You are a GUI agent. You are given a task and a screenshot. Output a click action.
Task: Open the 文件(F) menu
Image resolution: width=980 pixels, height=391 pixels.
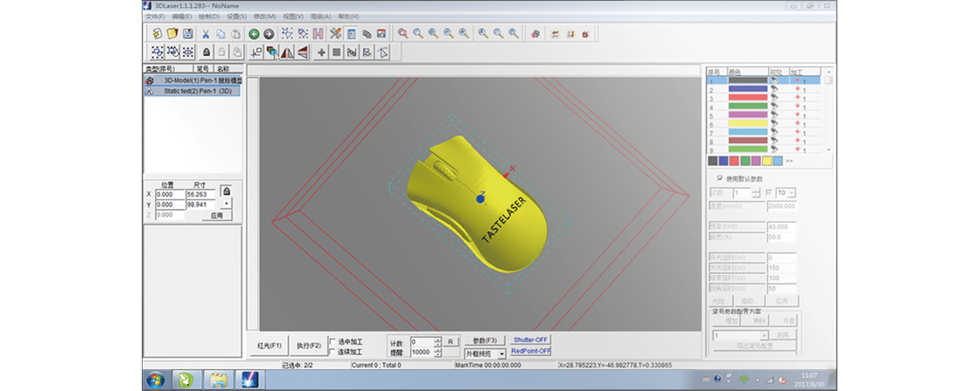[155, 17]
